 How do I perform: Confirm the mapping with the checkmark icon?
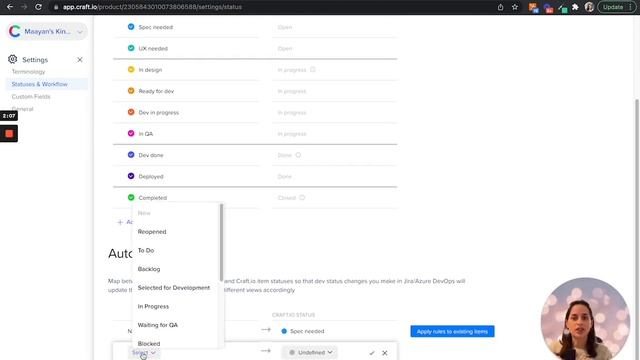[372, 353]
